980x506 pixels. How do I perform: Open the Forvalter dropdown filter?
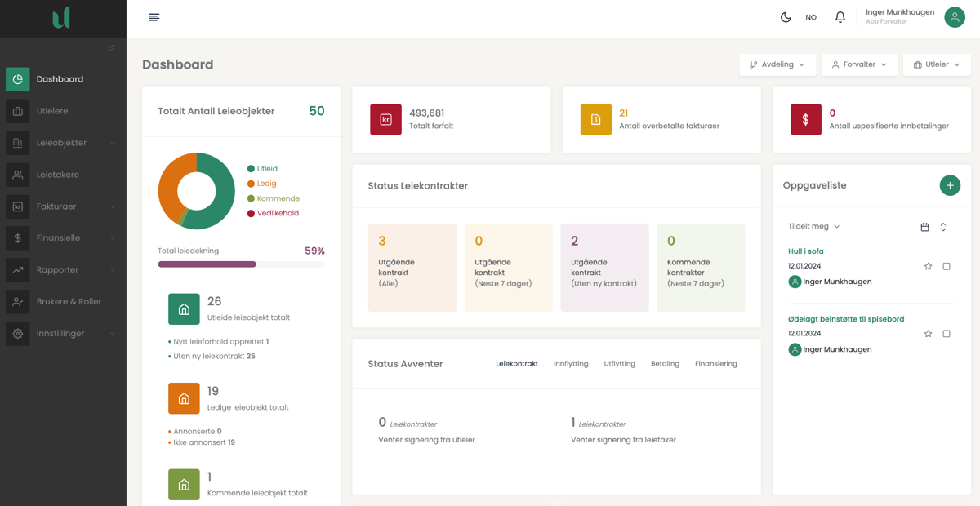859,64
